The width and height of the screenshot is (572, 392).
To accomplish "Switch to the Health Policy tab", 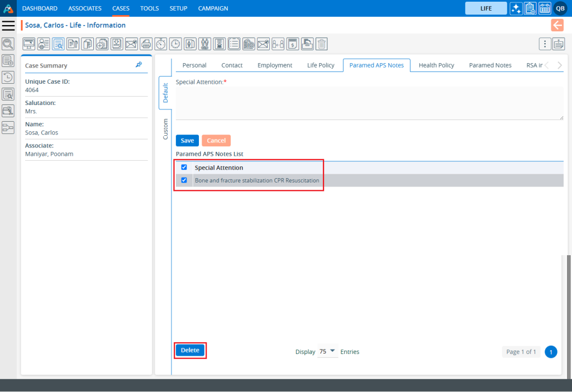I will coord(436,65).
